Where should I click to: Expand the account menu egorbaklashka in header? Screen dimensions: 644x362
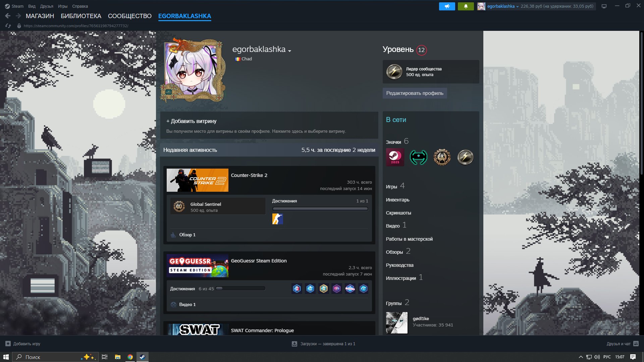point(503,6)
